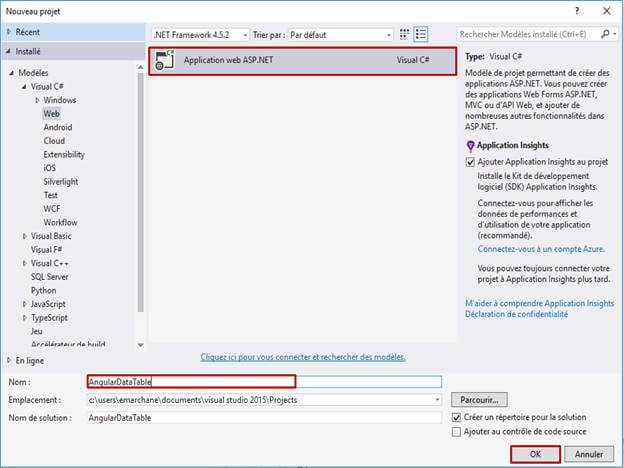The width and height of the screenshot is (624, 468).
Task: Click the search magnifier icon
Action: click(605, 34)
